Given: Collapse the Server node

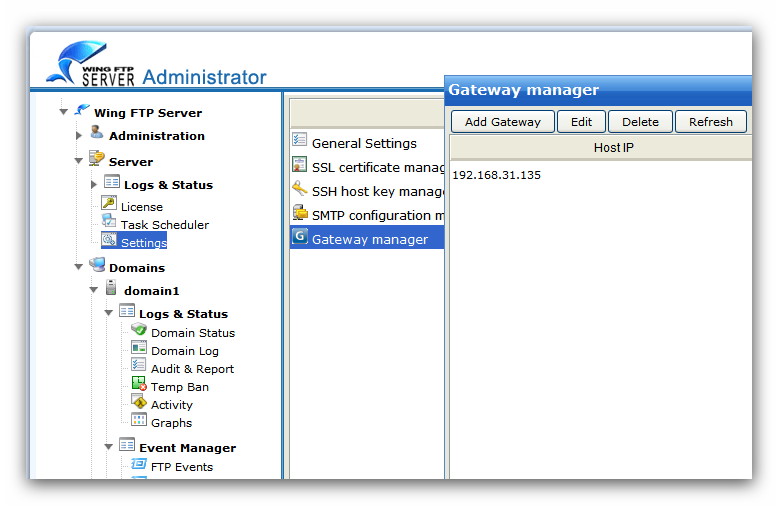Looking at the screenshot, I should click(78, 161).
